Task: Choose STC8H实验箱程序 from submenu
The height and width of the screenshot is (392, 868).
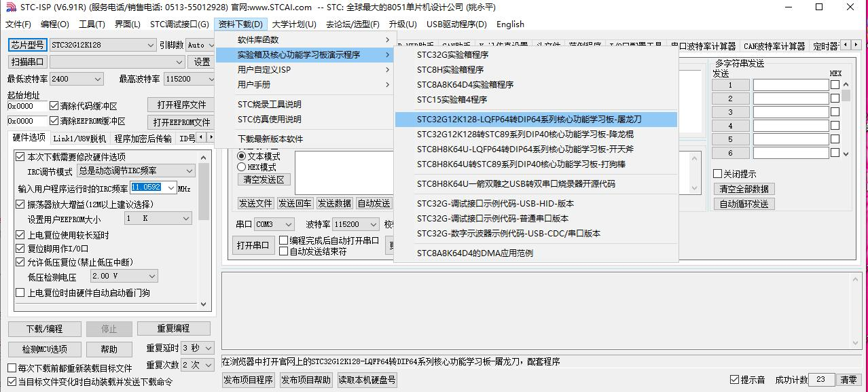Action: pos(536,70)
